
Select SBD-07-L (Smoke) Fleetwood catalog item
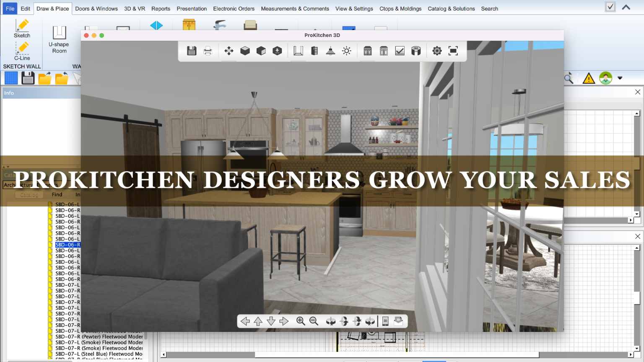point(99,342)
